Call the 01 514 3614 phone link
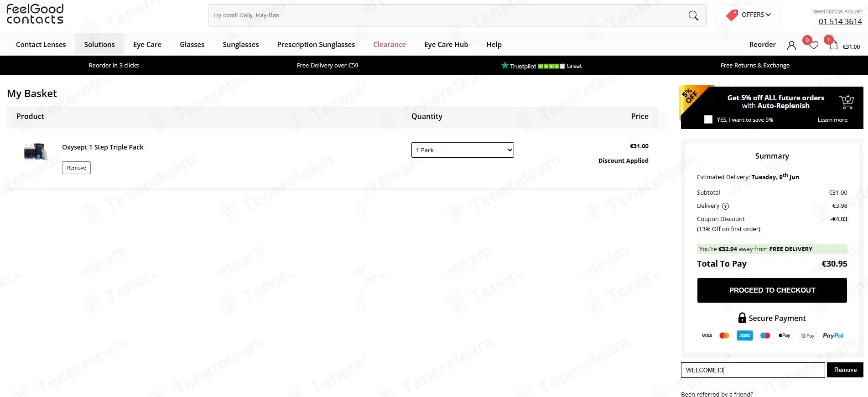This screenshot has width=868, height=397. (840, 21)
